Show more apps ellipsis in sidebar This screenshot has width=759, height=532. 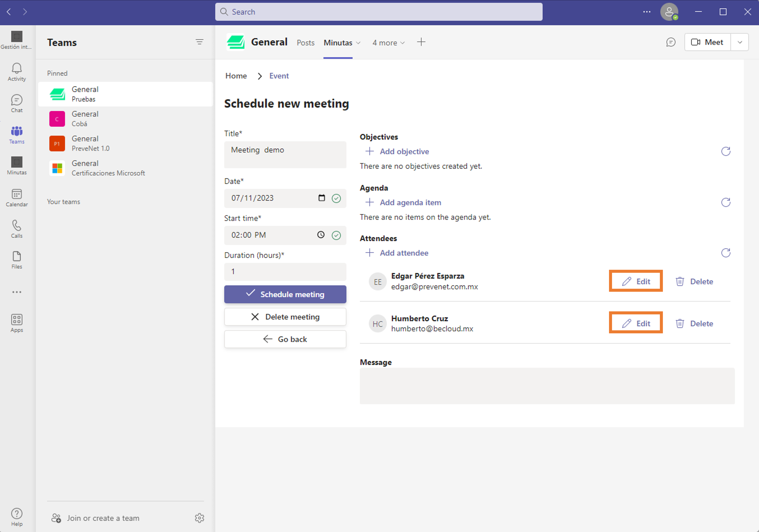tap(17, 292)
